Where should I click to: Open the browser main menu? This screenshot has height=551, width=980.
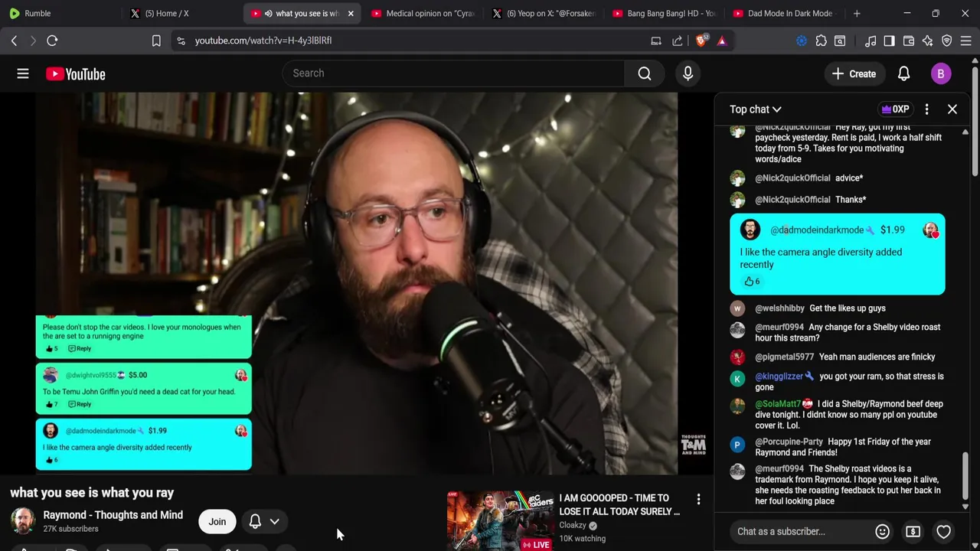966,41
